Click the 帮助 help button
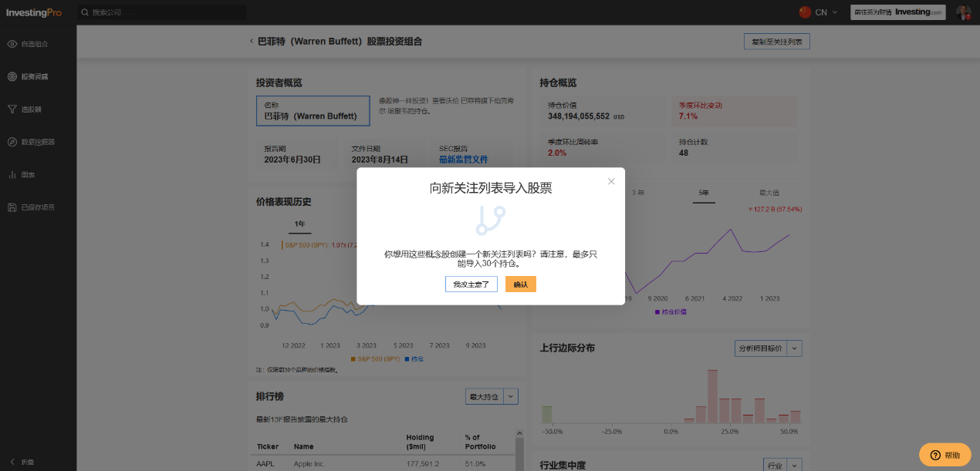 (945, 455)
